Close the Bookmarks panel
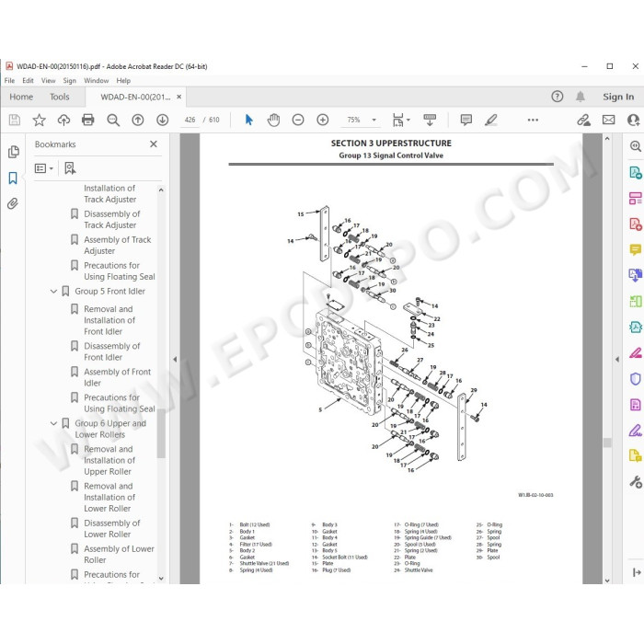644x644 pixels. pyautogui.click(x=154, y=144)
